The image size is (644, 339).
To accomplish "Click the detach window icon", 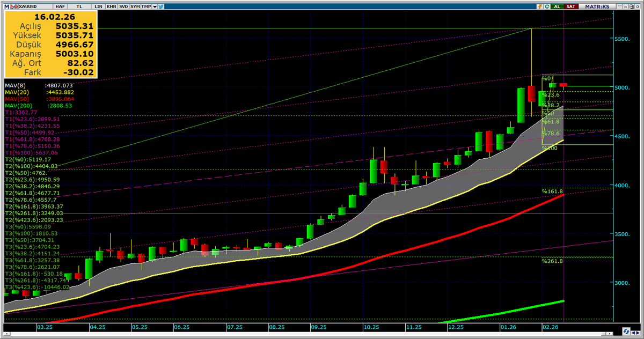I will [632, 6].
